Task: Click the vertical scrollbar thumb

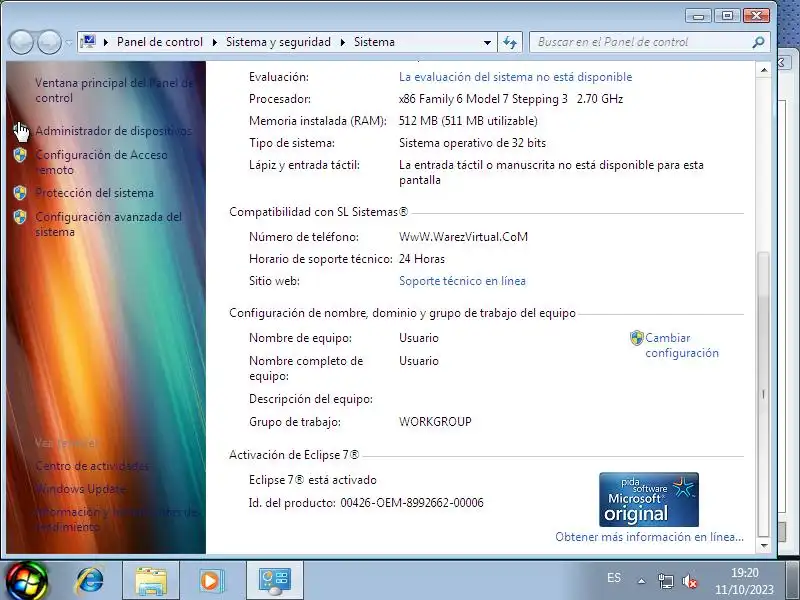Action: pos(764,394)
